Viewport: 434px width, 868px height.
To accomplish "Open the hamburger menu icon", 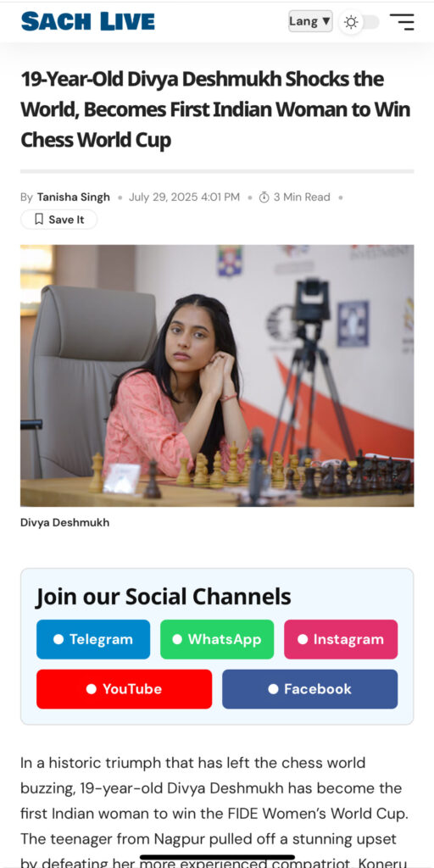I will click(402, 21).
